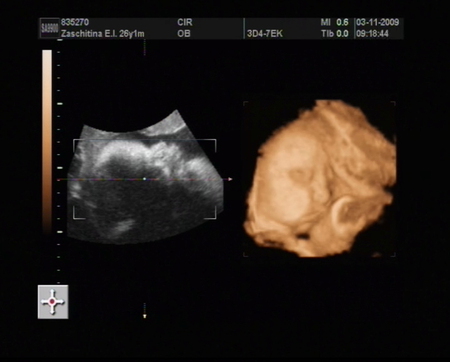Click the top-right ROI box corner
This screenshot has height=362, width=450.
point(213,142)
